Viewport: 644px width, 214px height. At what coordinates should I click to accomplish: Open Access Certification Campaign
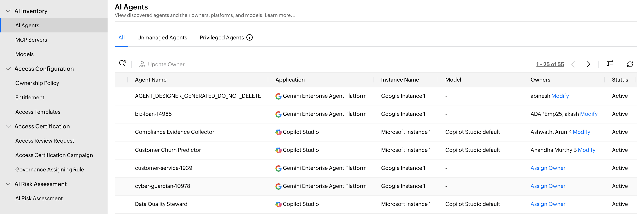tap(54, 155)
